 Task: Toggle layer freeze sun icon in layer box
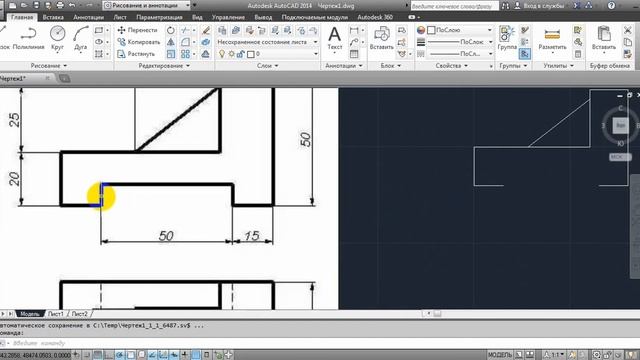231,54
